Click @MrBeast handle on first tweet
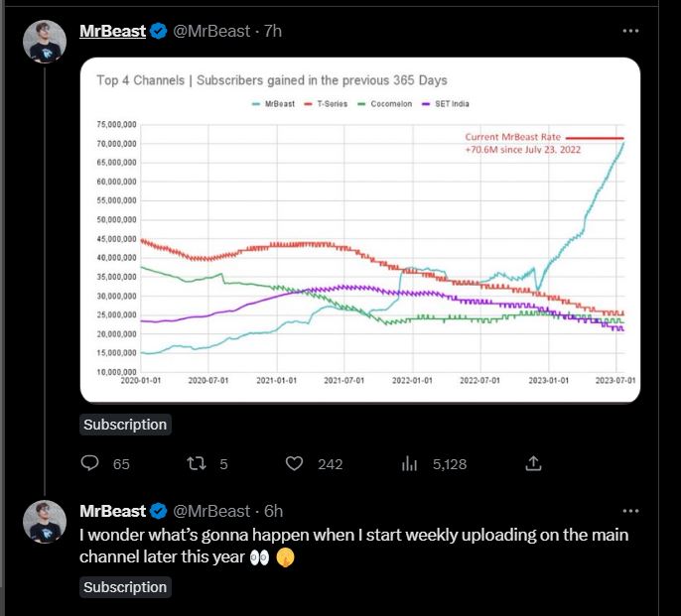Image resolution: width=681 pixels, height=616 pixels. (211, 32)
